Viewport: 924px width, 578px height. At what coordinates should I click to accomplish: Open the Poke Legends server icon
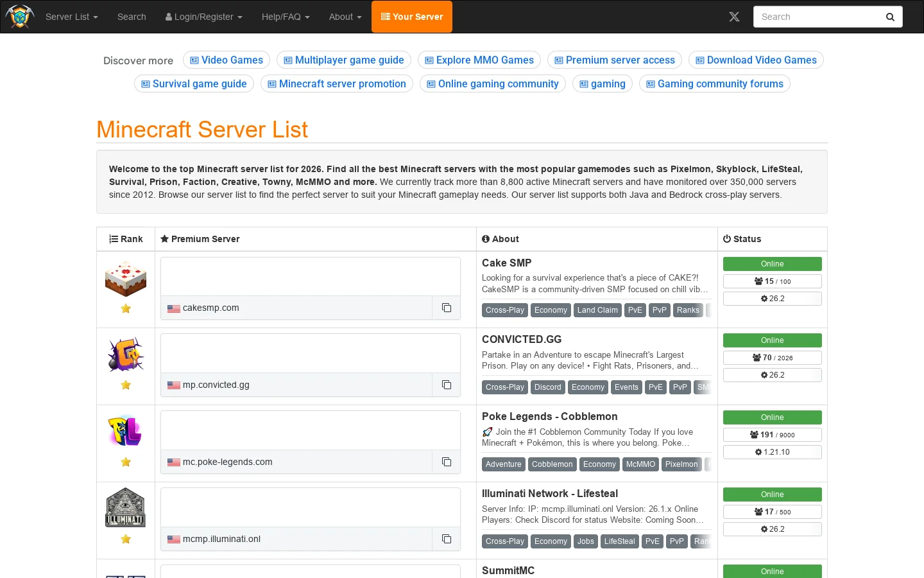(125, 432)
